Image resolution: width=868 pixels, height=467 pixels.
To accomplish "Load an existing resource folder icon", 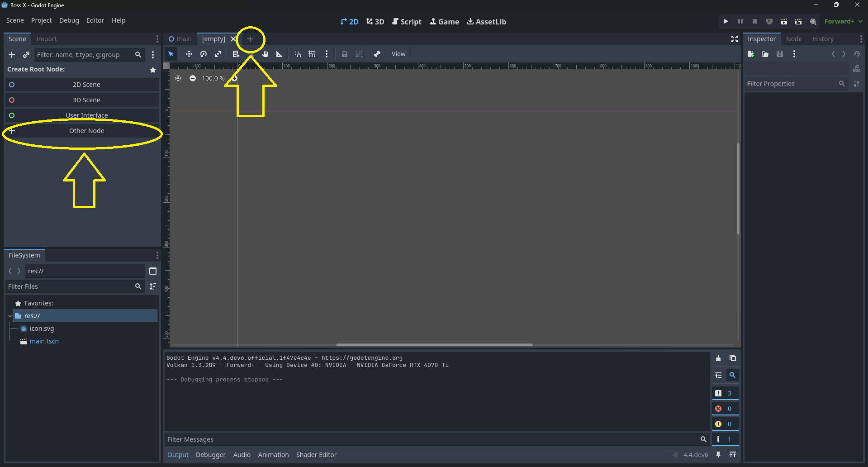I will tap(765, 54).
